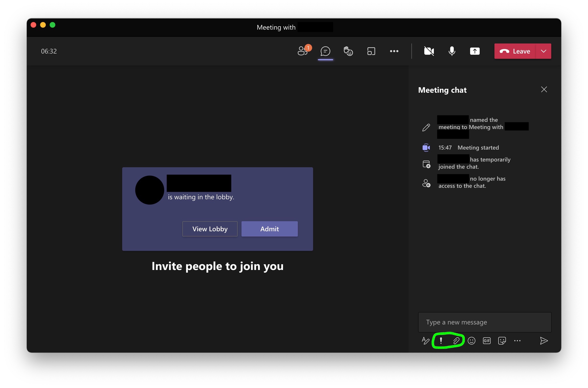This screenshot has width=588, height=388.
Task: Open the share content tray
Action: pyautogui.click(x=475, y=51)
